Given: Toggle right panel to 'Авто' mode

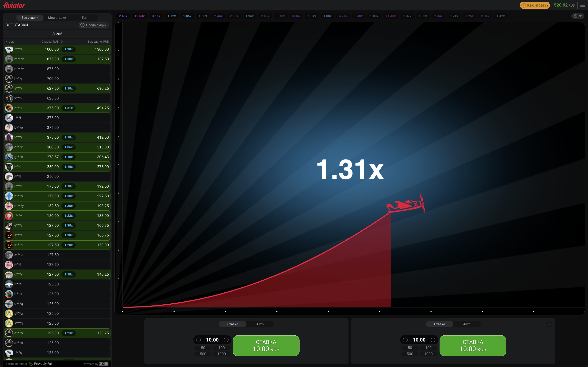Looking at the screenshot, I should click(467, 324).
